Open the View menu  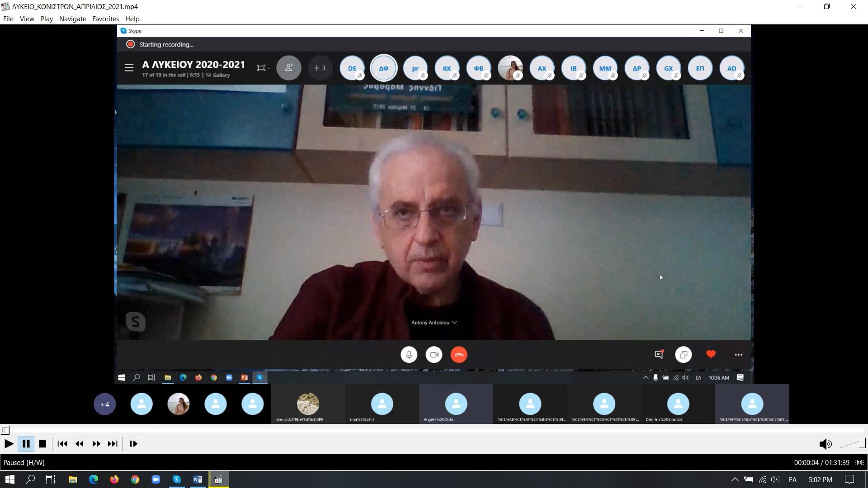click(27, 19)
